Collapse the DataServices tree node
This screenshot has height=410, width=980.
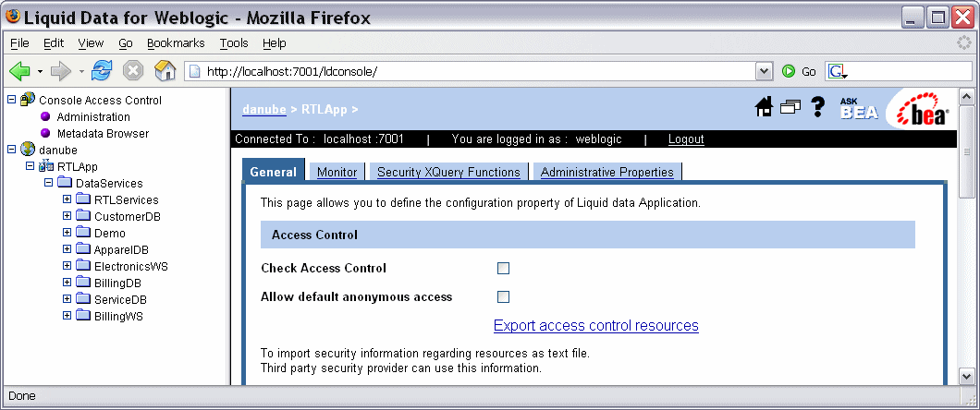coord(49,183)
